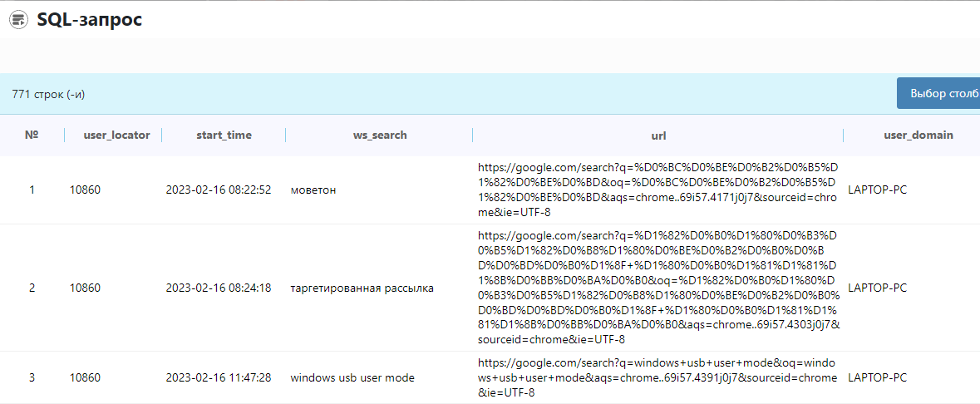Click LAPTOP-PC in the first row
The image size is (980, 404).
877,190
